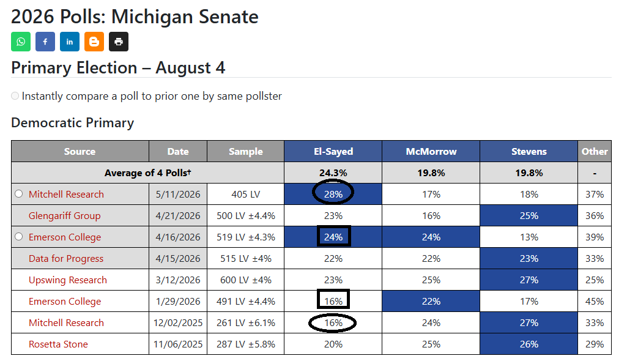This screenshot has width=627, height=364.
Task: Click the El-Sayed column header
Action: [x=333, y=151]
